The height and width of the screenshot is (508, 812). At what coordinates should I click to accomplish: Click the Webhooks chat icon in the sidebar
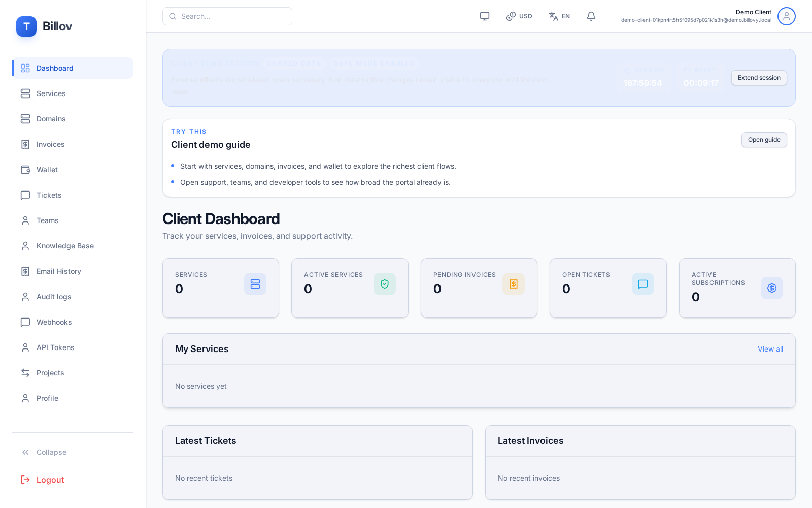pyautogui.click(x=25, y=322)
